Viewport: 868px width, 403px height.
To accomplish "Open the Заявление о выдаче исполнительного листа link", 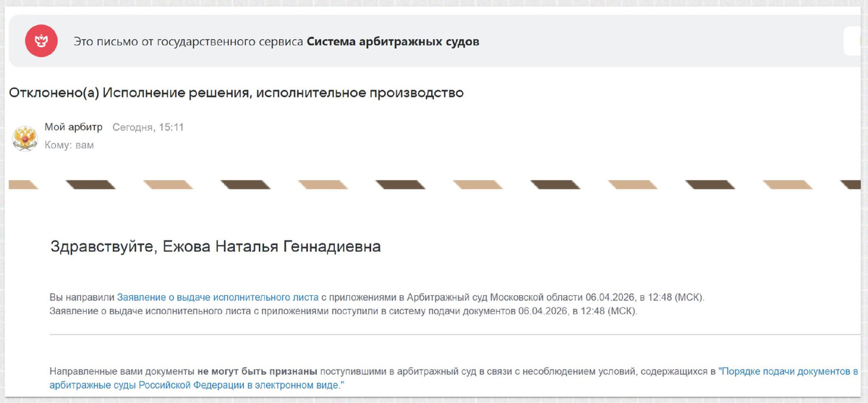I will 218,297.
